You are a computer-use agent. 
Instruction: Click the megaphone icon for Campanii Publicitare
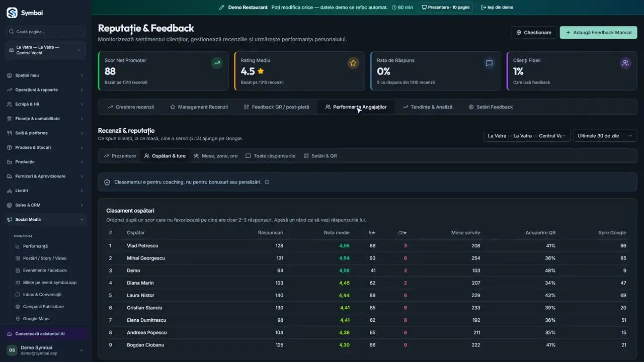click(x=18, y=307)
